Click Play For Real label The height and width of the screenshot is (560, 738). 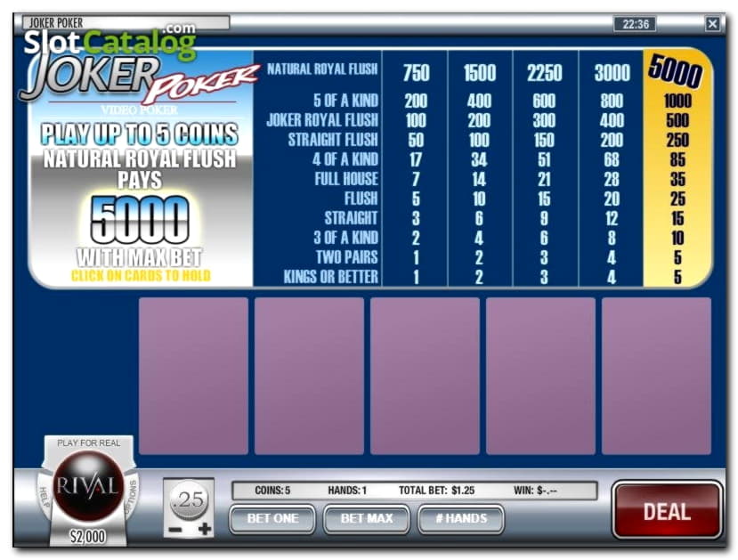tap(88, 442)
